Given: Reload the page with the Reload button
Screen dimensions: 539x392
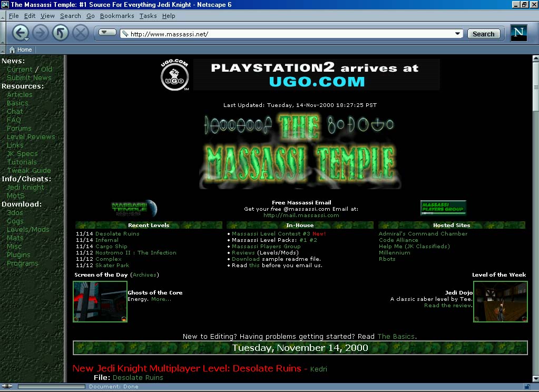Looking at the screenshot, I should [61, 33].
